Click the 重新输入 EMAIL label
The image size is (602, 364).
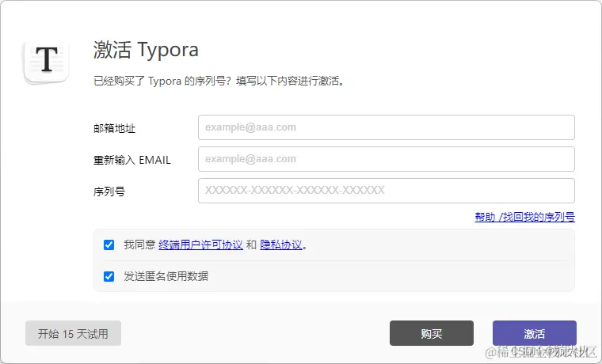(132, 160)
